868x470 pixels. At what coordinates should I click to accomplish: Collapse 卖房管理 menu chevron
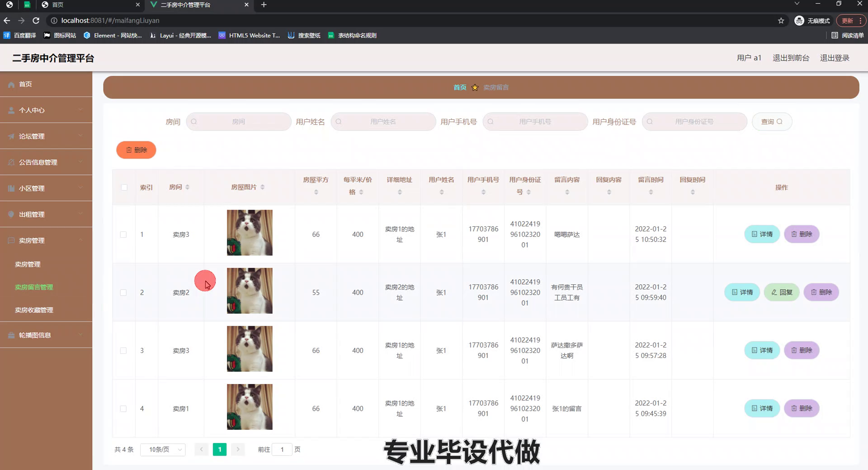(80, 240)
